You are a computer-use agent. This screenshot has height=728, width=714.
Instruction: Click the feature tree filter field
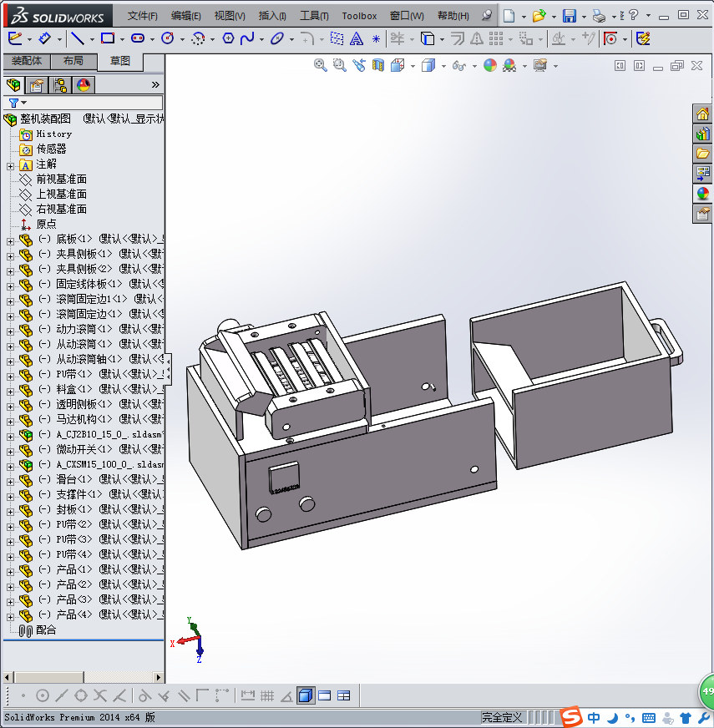pyautogui.click(x=84, y=103)
